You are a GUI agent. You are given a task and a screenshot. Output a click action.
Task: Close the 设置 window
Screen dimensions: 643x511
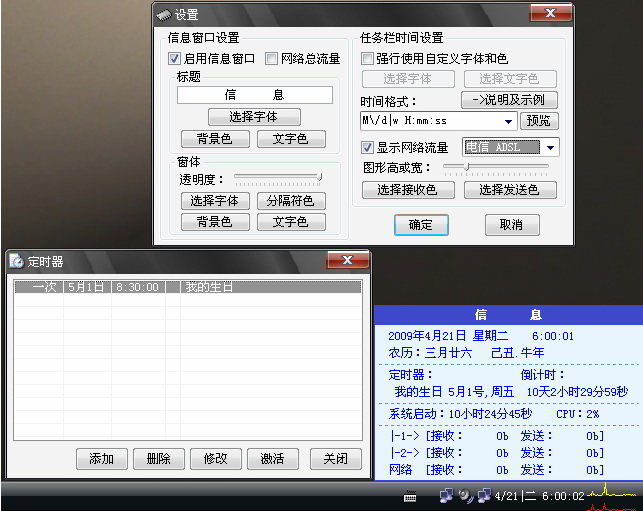pos(550,13)
